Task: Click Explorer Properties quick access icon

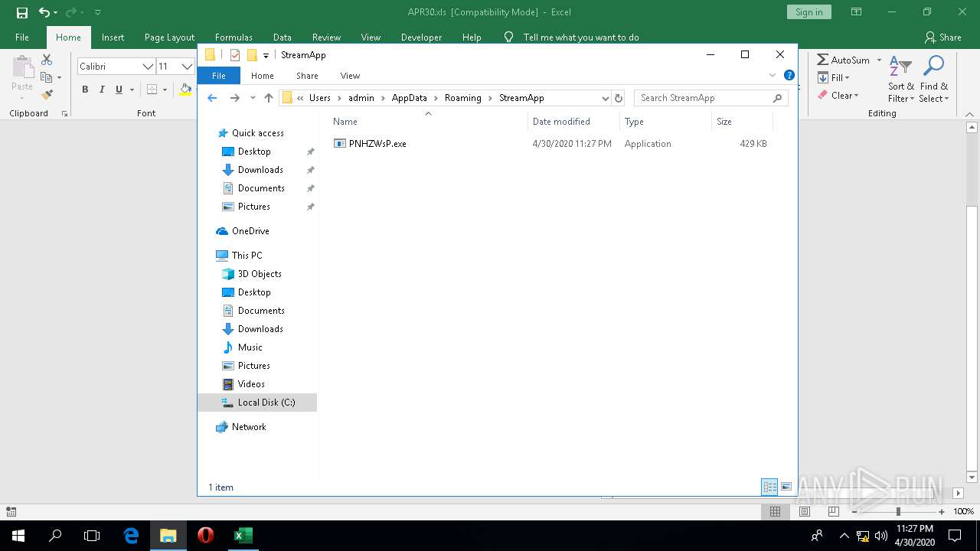Action: tap(235, 55)
